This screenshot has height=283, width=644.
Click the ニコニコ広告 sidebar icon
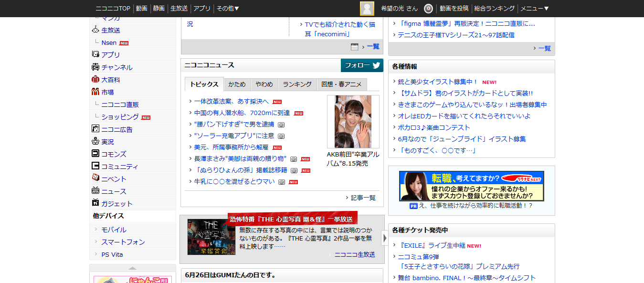pos(95,129)
